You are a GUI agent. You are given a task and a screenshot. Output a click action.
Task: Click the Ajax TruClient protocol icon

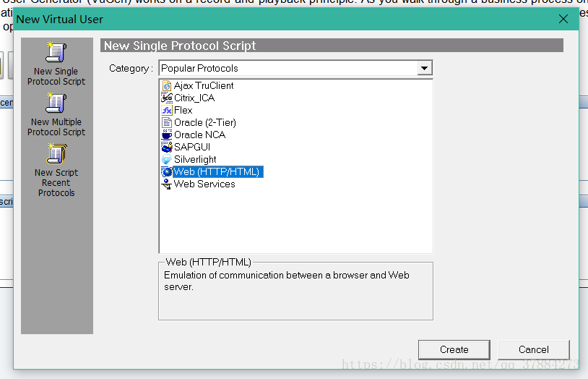[167, 86]
